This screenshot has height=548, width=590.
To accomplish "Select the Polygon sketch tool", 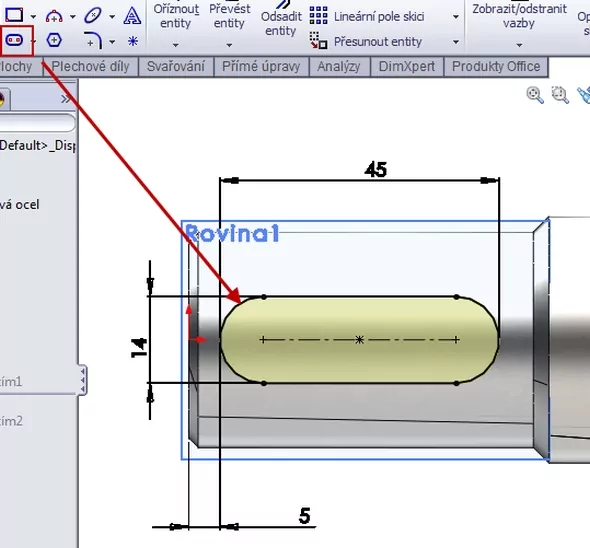I will pos(54,40).
